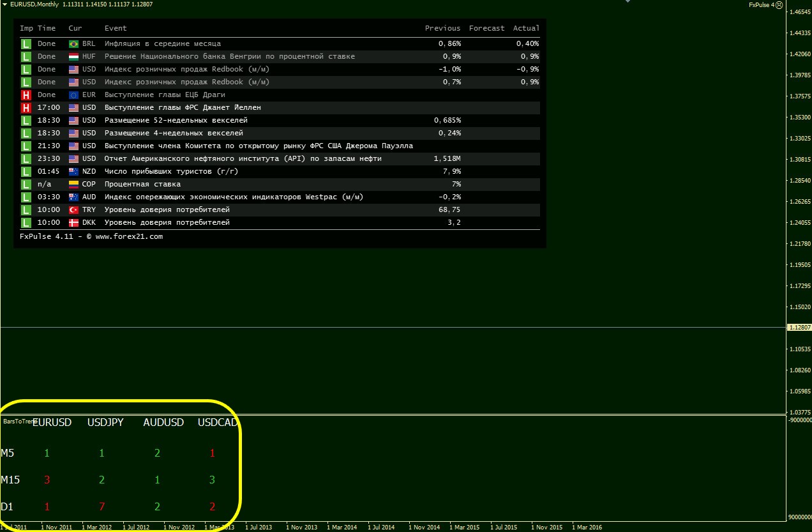Click the Previous column header
Screen dimensions: 812x532
pos(442,28)
